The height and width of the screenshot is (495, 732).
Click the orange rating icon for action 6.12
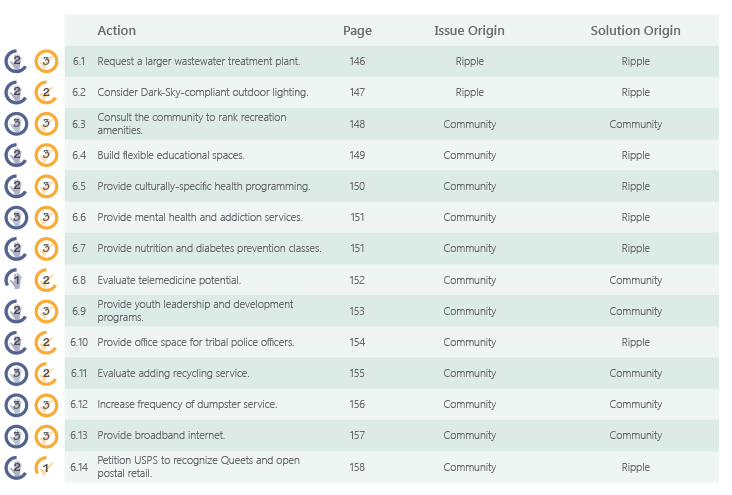46,405
